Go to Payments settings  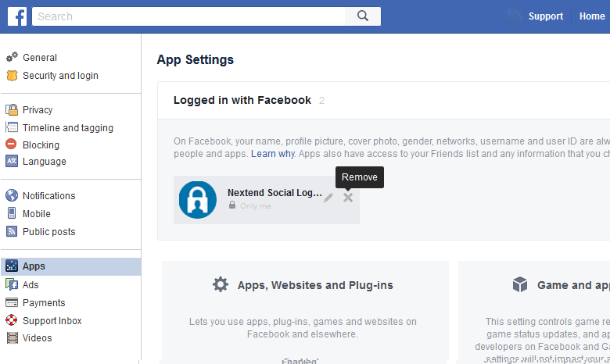[44, 303]
